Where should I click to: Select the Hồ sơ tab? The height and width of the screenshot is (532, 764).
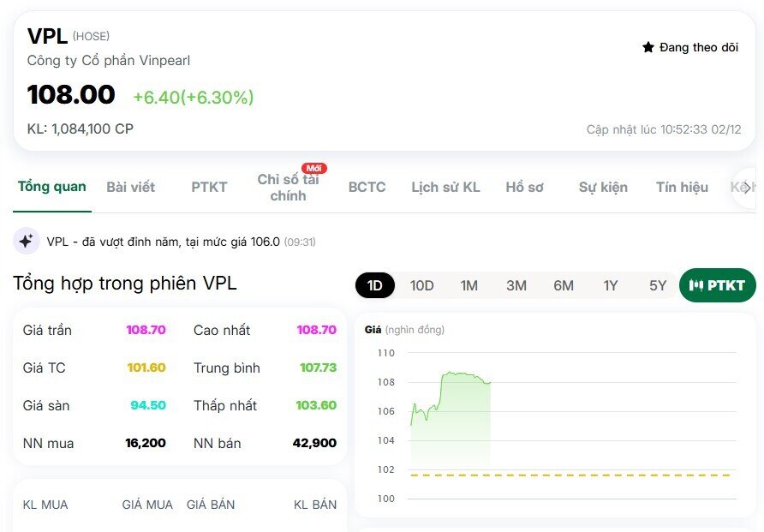(x=524, y=187)
